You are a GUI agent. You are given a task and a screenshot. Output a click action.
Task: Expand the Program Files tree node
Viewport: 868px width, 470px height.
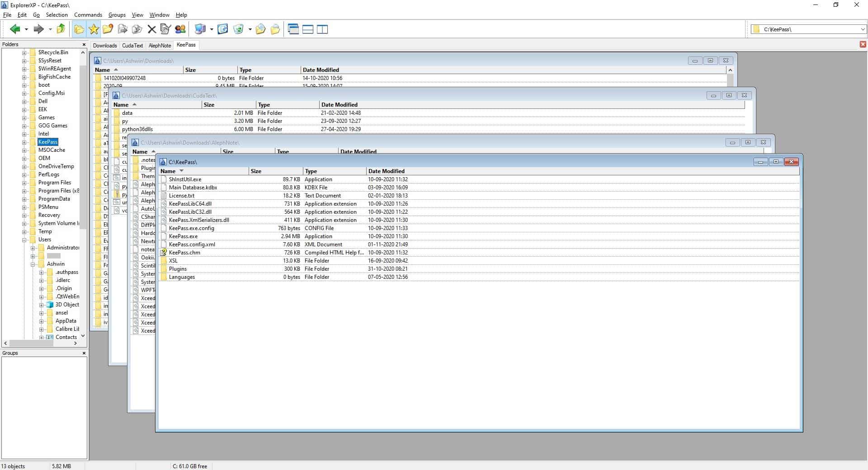24,183
